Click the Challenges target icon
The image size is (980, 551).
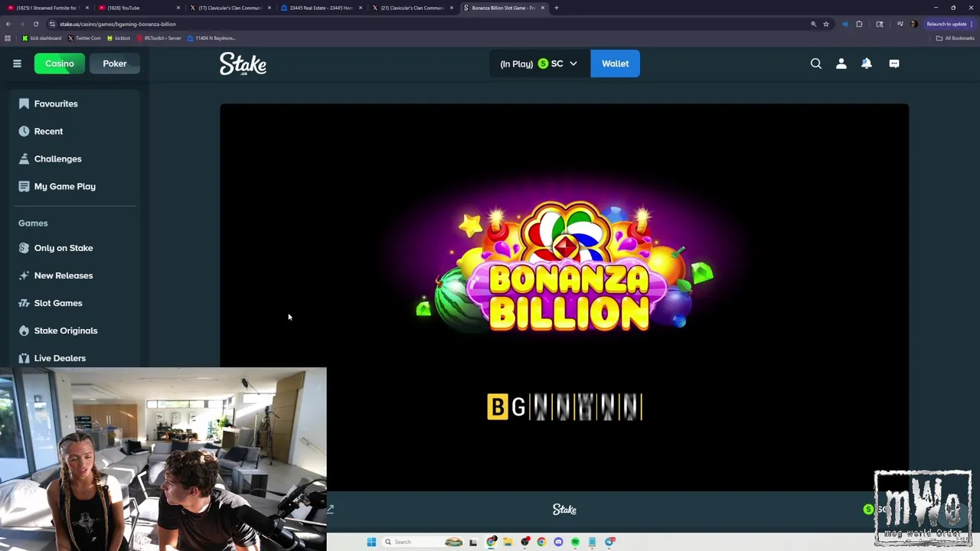[x=24, y=158]
